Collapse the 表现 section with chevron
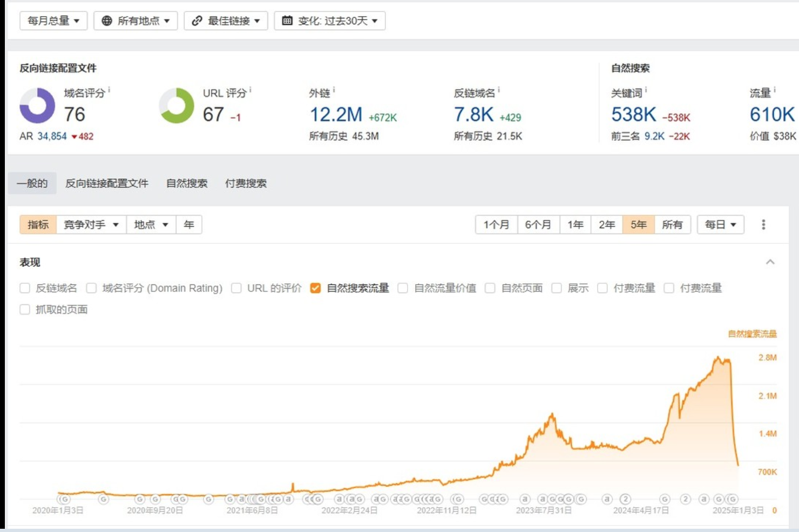This screenshot has height=532, width=799. click(x=770, y=262)
